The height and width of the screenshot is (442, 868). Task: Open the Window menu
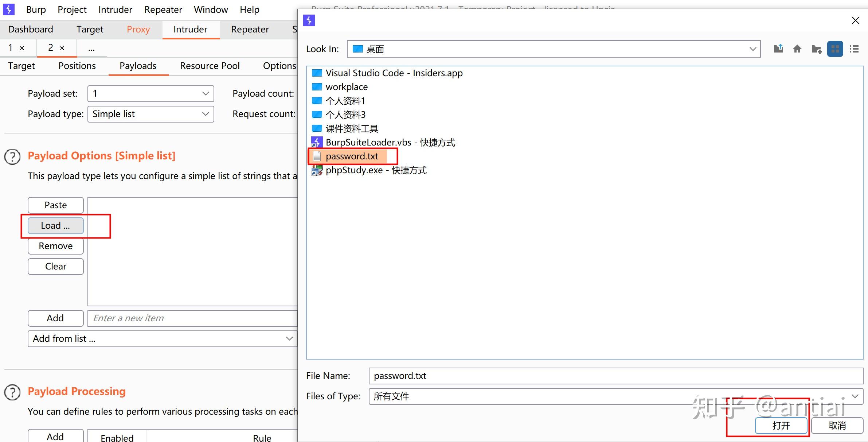pyautogui.click(x=211, y=9)
